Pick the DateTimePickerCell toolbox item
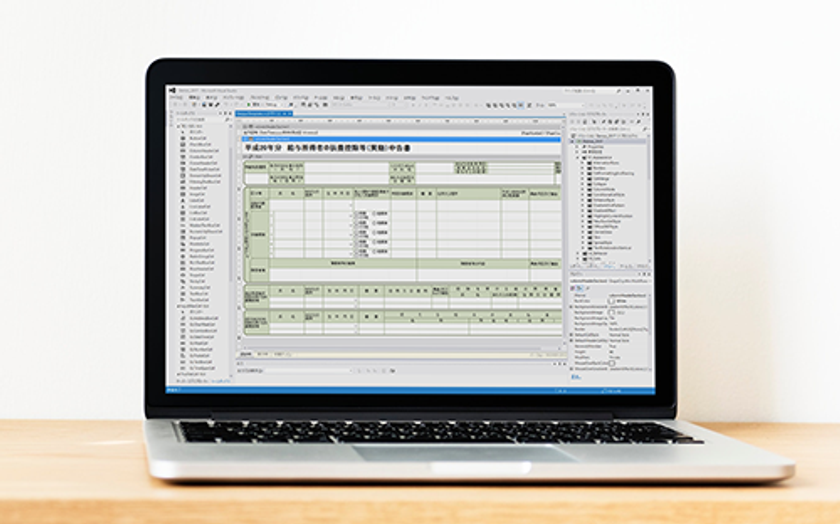840x524 pixels. [204, 169]
